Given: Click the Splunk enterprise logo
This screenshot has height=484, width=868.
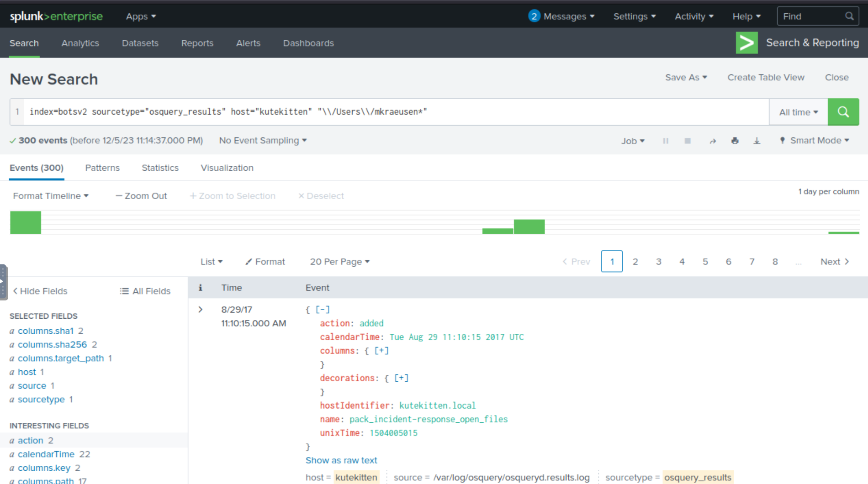Looking at the screenshot, I should click(56, 16).
